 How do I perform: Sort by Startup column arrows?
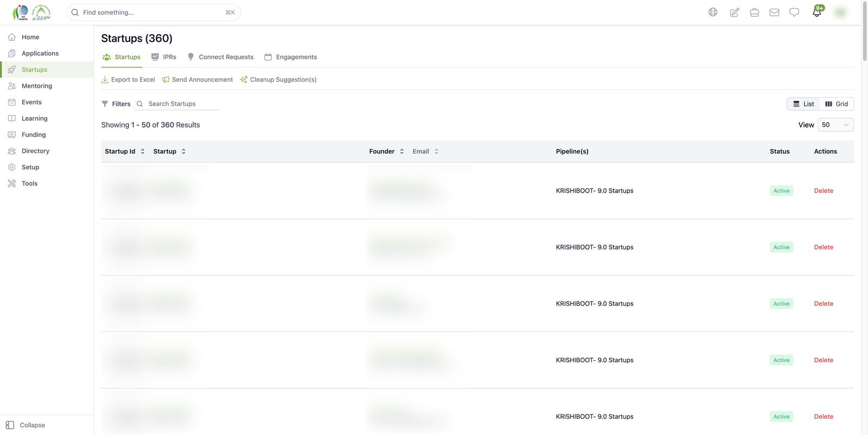coord(183,151)
